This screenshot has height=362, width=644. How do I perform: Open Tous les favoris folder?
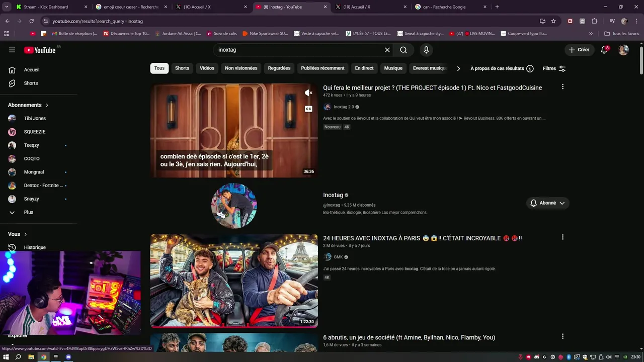click(621, 34)
